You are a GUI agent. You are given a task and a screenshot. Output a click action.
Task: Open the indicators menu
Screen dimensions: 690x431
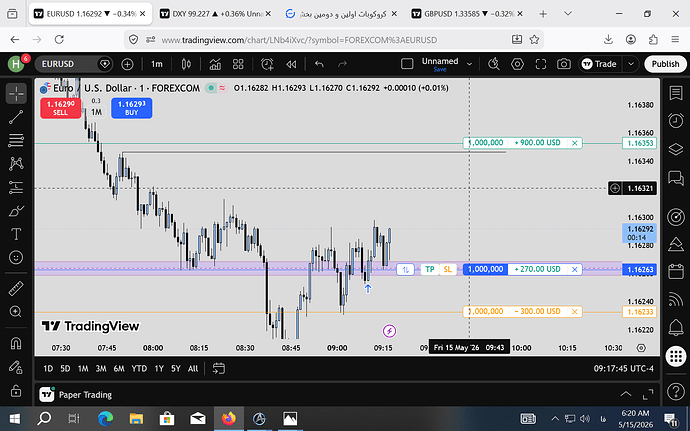pos(215,64)
